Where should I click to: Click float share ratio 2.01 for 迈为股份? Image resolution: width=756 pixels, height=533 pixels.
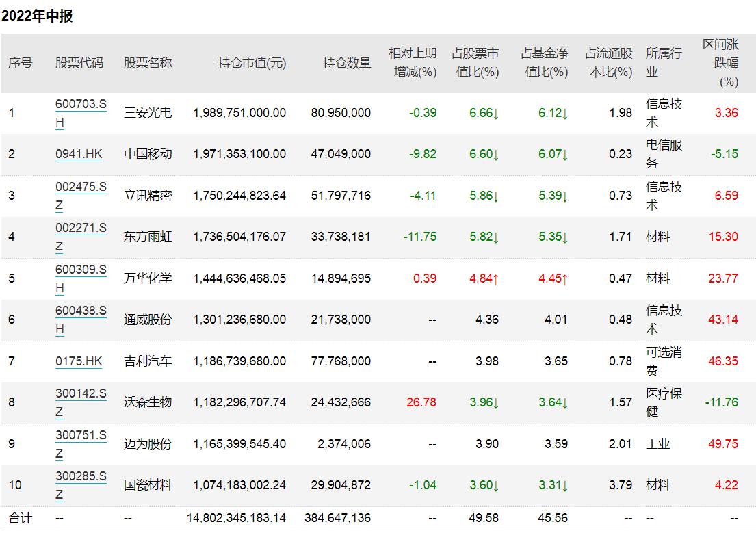tap(621, 444)
